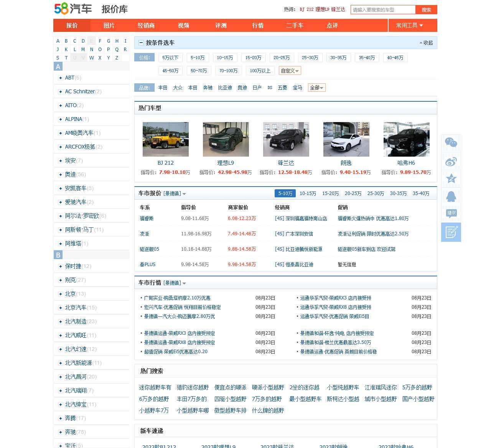
Task: Open the 迷你越野车有 hot search link
Action: (x=155, y=387)
